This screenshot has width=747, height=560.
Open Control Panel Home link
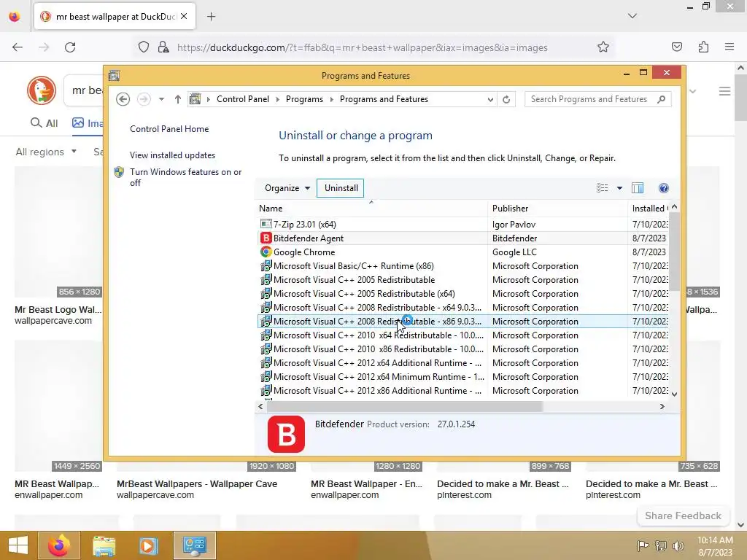pos(169,128)
